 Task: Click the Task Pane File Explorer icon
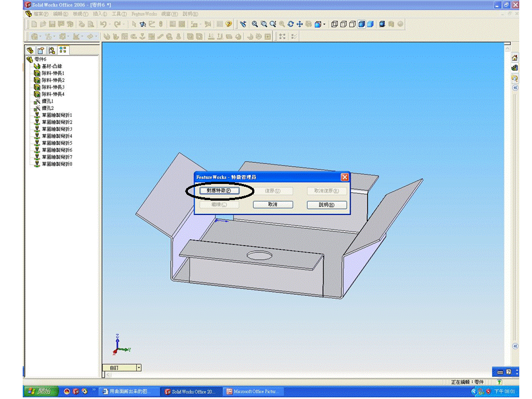(x=515, y=78)
